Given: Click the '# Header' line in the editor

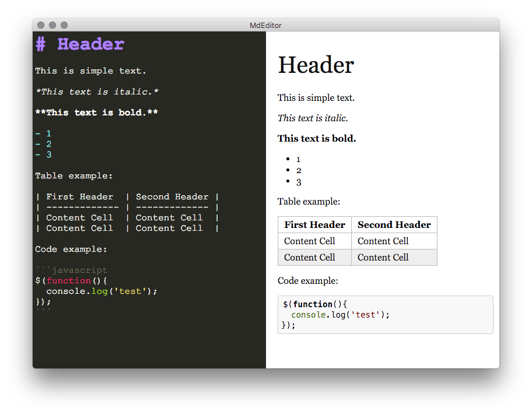Looking at the screenshot, I should tap(80, 44).
